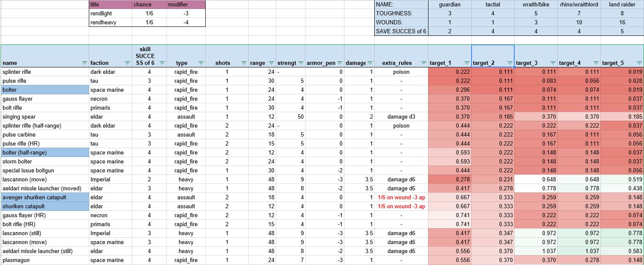The width and height of the screenshot is (644, 265).
Task: Select the 'storm bolter' name cell
Action: point(45,161)
